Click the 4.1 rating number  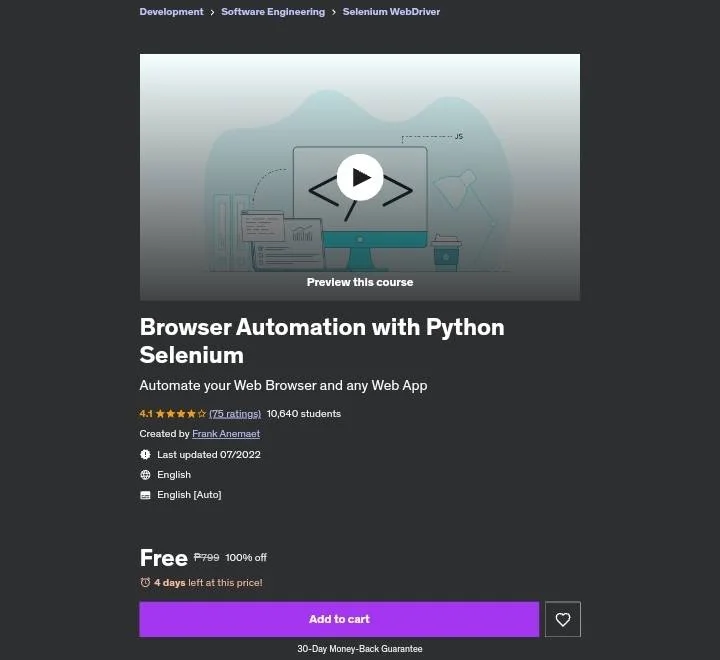point(146,414)
